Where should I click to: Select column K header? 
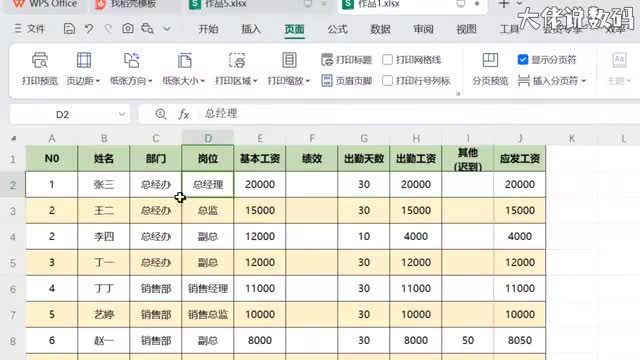[572, 138]
